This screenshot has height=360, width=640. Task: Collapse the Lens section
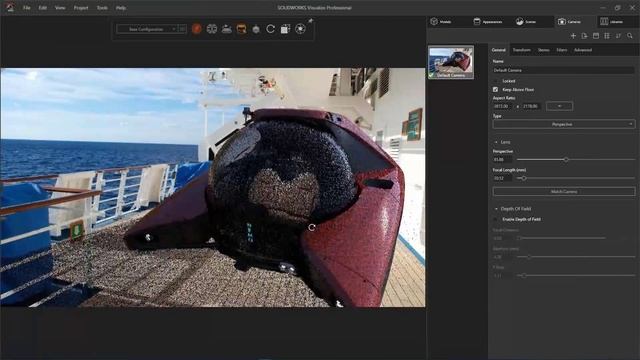[x=496, y=142]
